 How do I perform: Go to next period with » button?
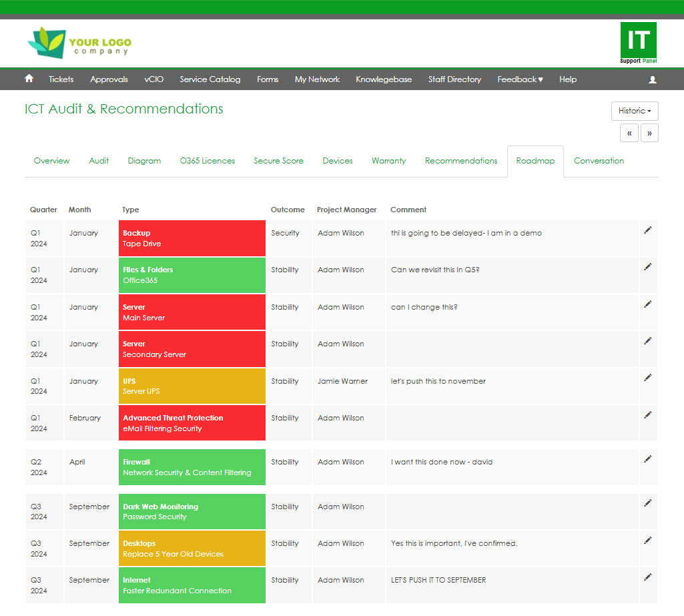tap(649, 133)
